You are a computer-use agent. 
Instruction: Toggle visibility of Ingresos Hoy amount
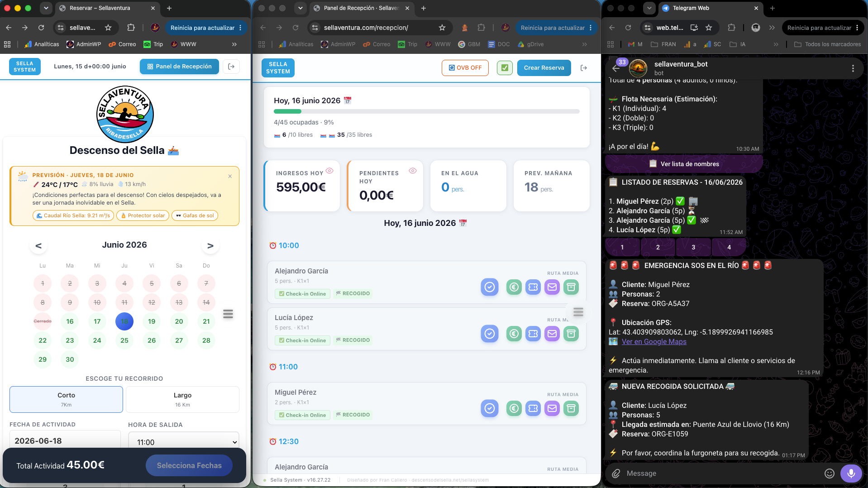(329, 171)
